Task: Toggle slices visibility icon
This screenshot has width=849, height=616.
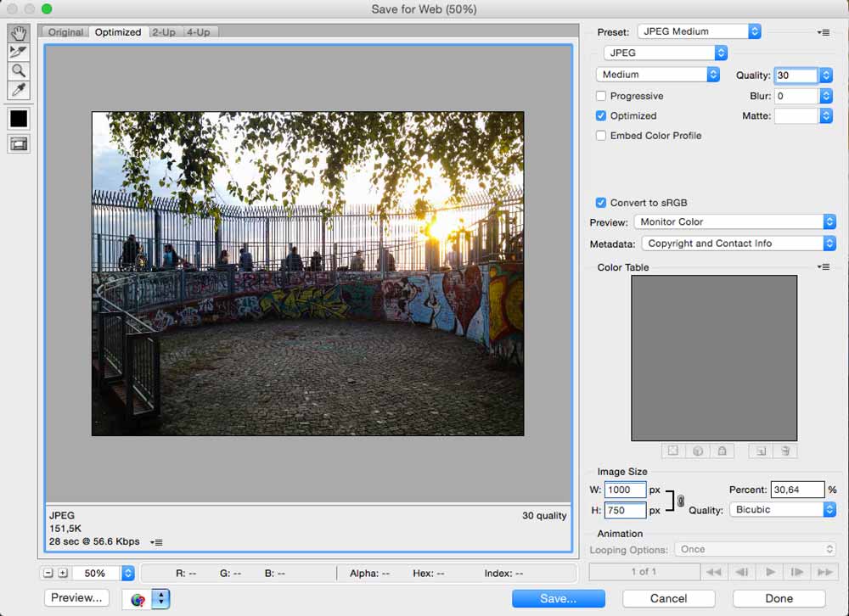Action: pyautogui.click(x=18, y=144)
